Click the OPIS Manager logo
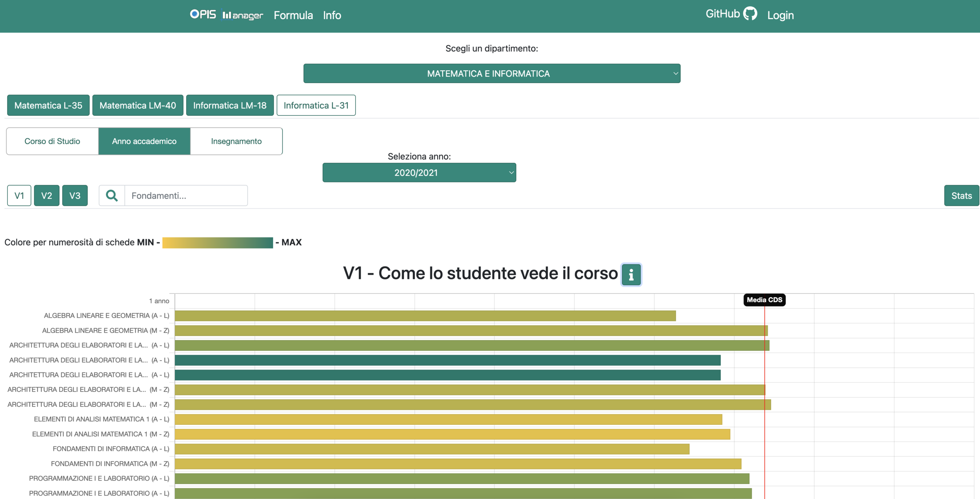The height and width of the screenshot is (499, 980). tap(226, 15)
